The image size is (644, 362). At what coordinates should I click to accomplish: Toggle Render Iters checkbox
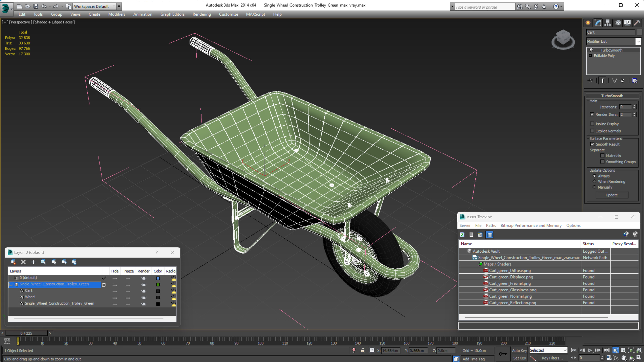(x=592, y=114)
